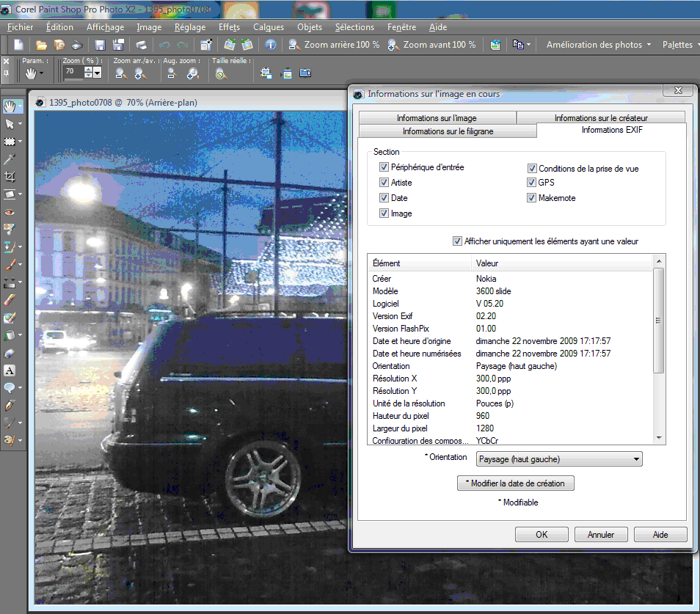Click the actual size magnifier icon
The width and height of the screenshot is (700, 614).
pos(221,73)
